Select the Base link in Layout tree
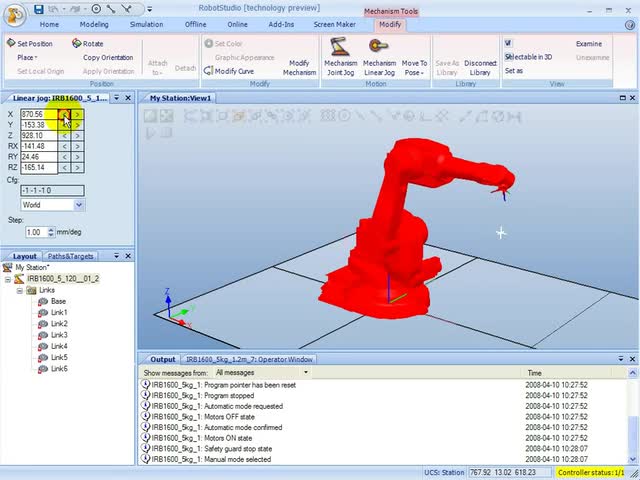 tap(52, 301)
